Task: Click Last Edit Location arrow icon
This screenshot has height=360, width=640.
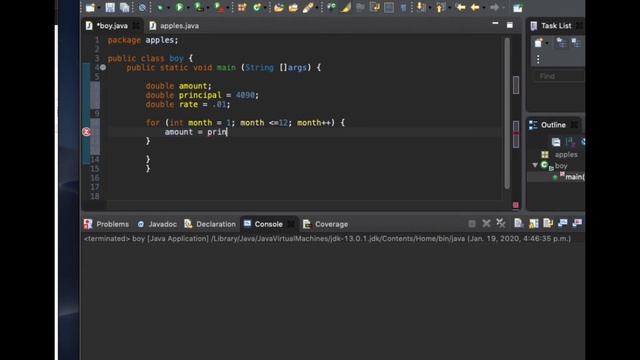Action: point(460,7)
